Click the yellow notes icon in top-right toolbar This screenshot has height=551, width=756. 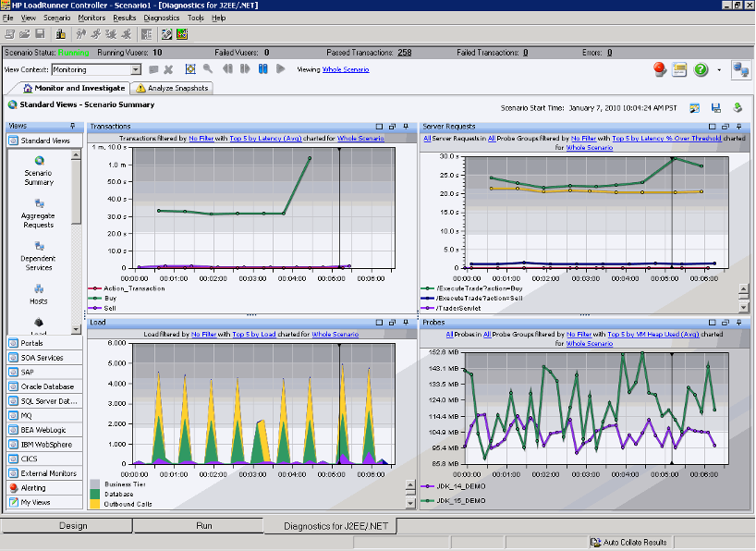679,69
